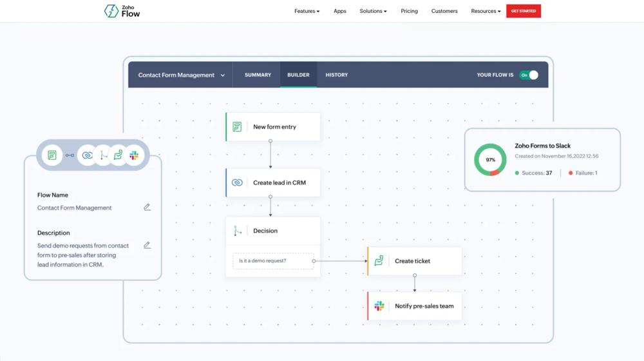Click the connector node below Create ticket
The width and height of the screenshot is (644, 361).
[x=414, y=275]
